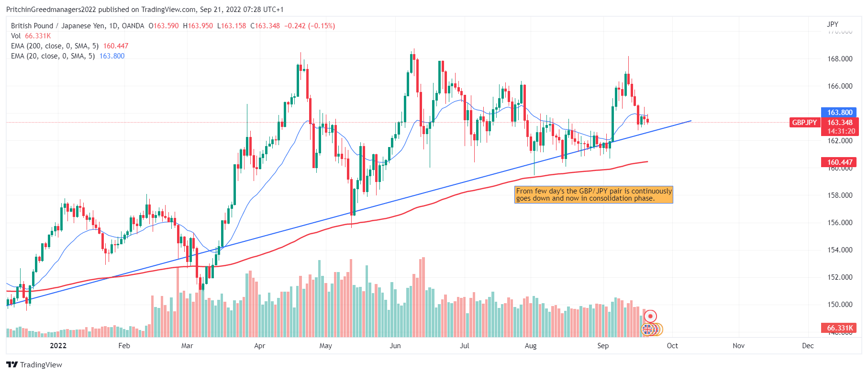Click the Dec label on the time axis
The width and height of the screenshot is (868, 375).
click(x=808, y=346)
